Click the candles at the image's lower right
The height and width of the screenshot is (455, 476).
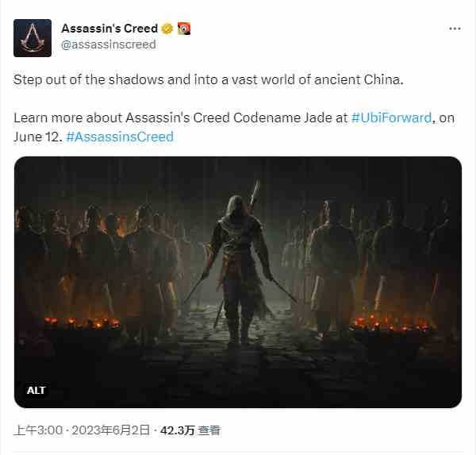392,324
